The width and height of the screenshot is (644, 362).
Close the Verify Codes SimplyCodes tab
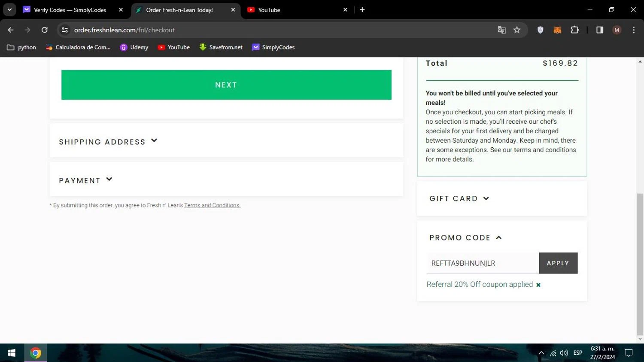pos(121,10)
